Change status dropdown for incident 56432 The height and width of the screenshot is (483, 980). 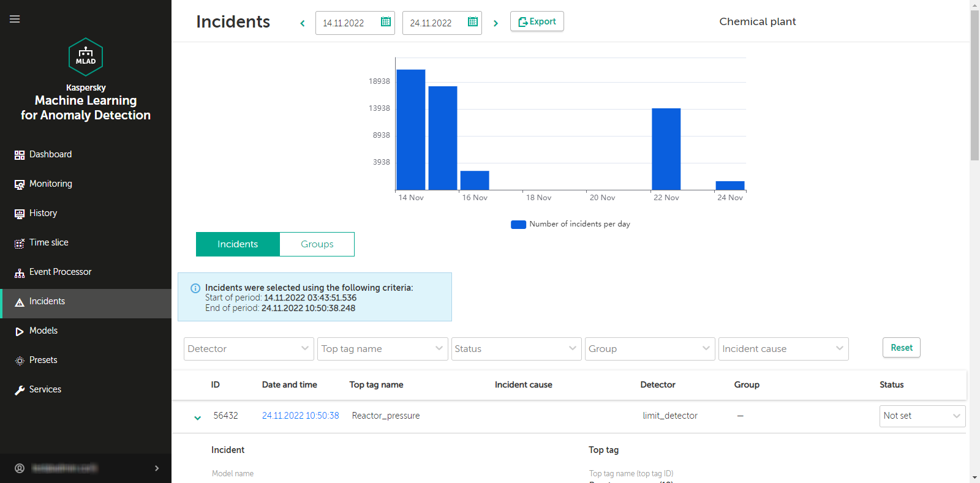pyautogui.click(x=922, y=416)
